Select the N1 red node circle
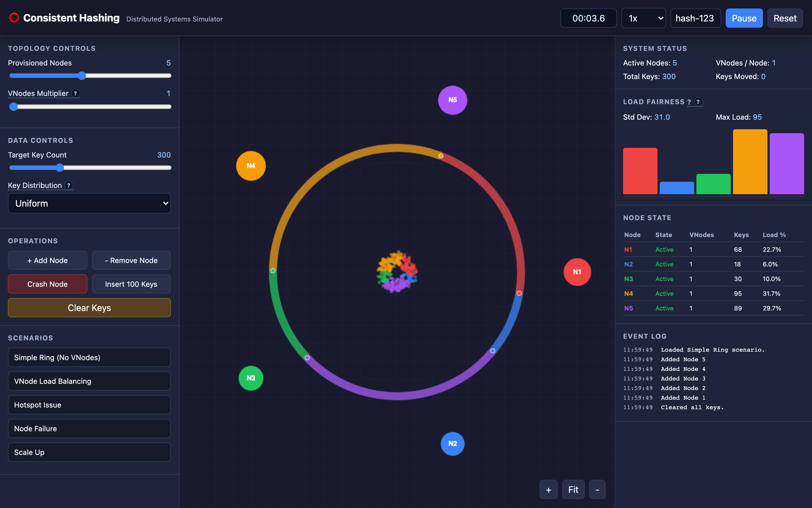This screenshot has height=508, width=812. (x=577, y=272)
